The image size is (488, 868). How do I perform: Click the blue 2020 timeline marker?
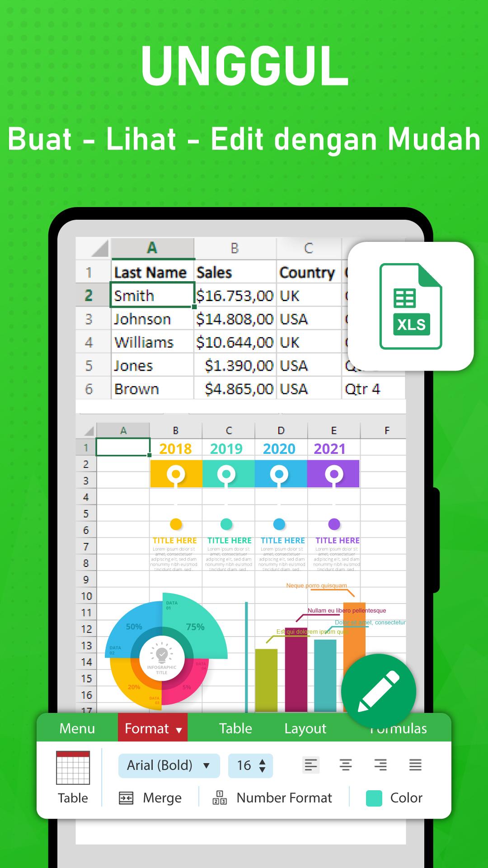[279, 475]
